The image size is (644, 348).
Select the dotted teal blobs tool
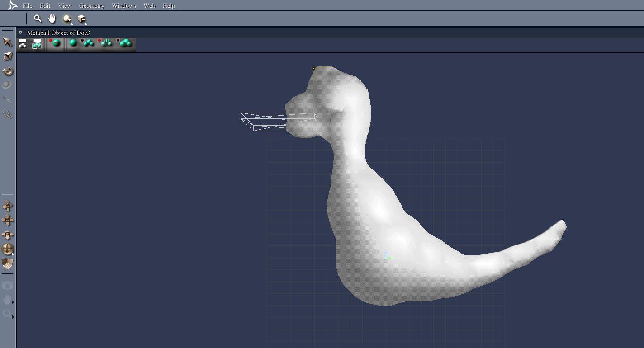click(x=105, y=43)
